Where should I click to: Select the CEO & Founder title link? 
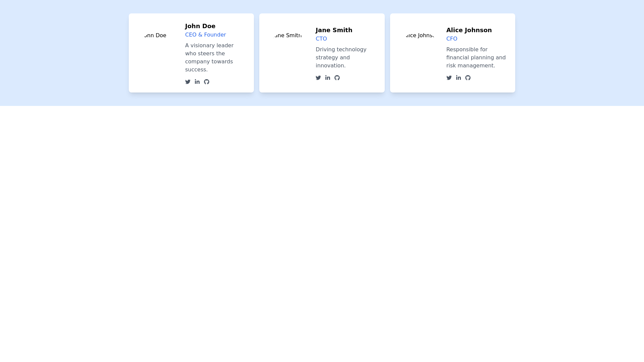(x=205, y=35)
